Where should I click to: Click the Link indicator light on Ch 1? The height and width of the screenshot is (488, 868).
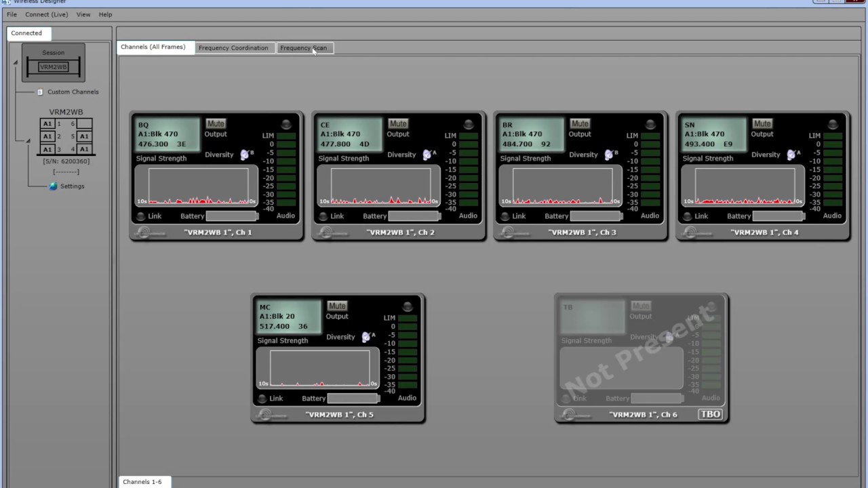tap(140, 216)
